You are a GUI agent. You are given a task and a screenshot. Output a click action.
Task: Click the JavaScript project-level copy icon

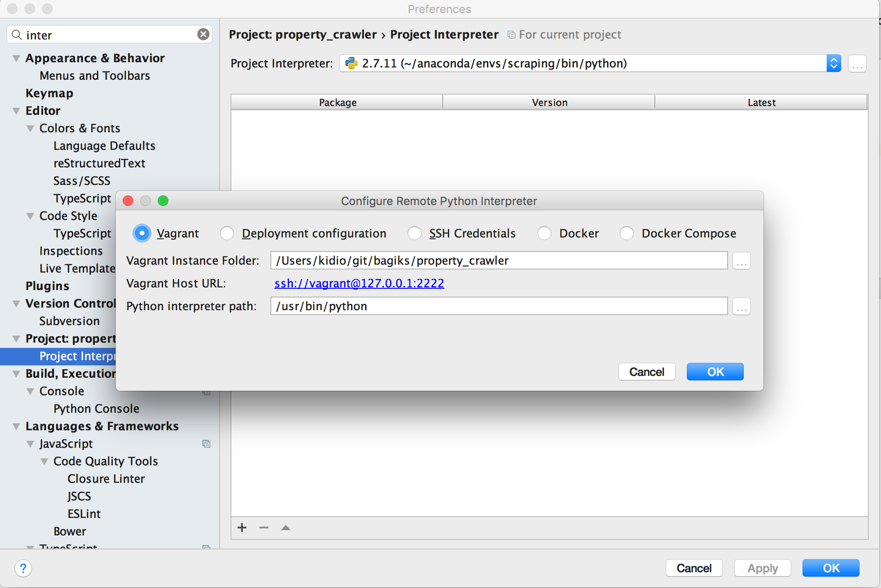[x=206, y=444]
